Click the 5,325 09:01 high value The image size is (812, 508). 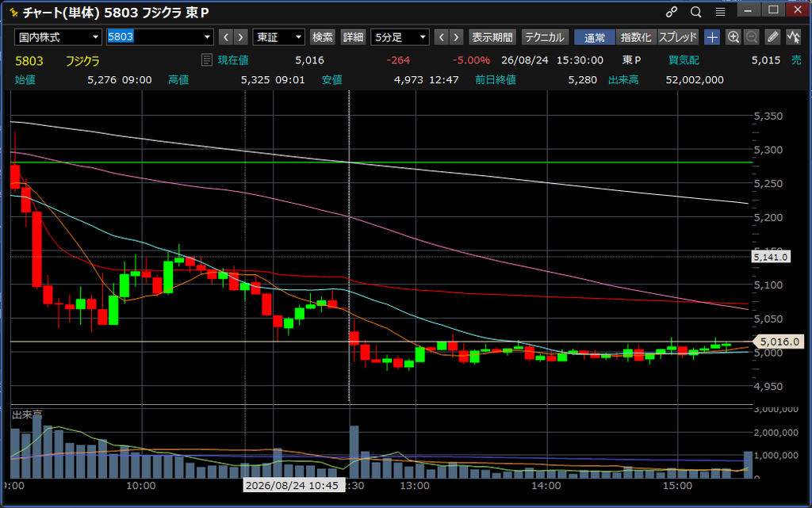273,80
